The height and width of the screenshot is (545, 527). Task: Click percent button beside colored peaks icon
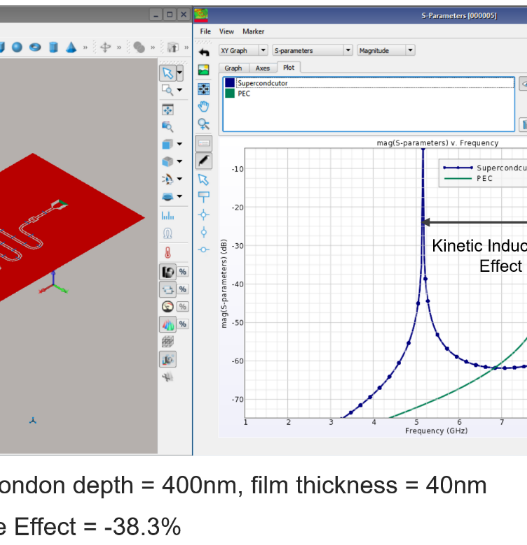pyautogui.click(x=183, y=324)
